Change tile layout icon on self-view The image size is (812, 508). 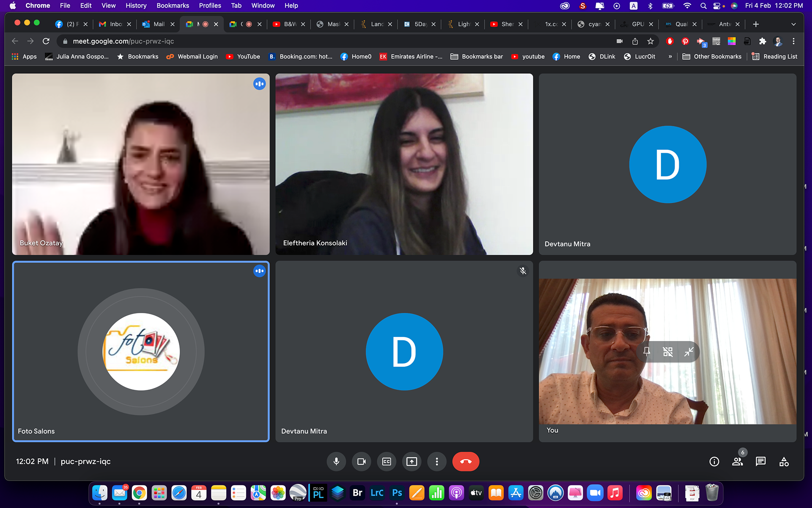tap(668, 351)
